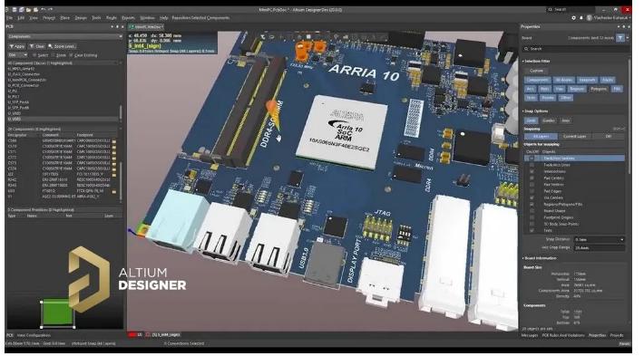
Task: Toggle Track/Arc Lines snapping checkbox
Action: [532, 165]
